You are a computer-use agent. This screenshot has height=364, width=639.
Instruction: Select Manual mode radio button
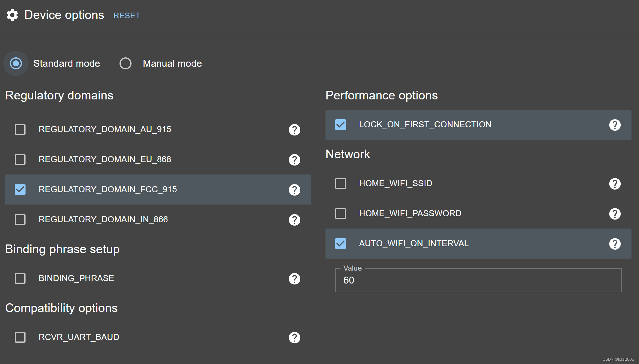126,63
